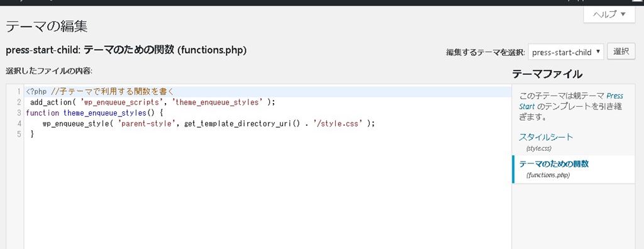Click on the wp_enqueue_style code line

209,123
